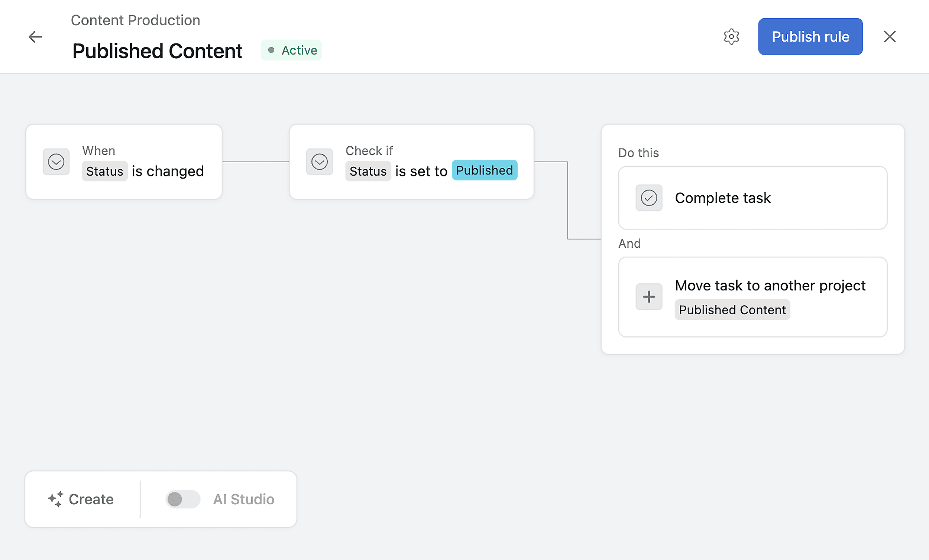Image resolution: width=929 pixels, height=560 pixels.
Task: Close the rule editor with X icon
Action: tap(890, 36)
